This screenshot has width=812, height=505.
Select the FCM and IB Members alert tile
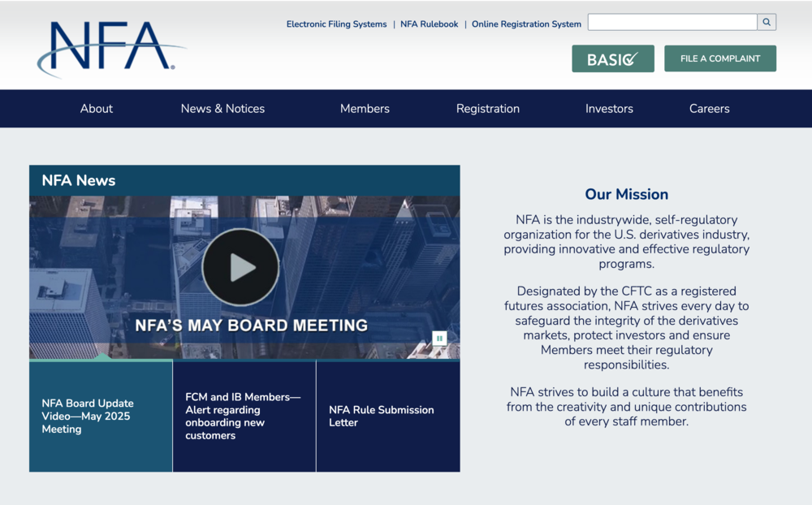[x=244, y=416]
